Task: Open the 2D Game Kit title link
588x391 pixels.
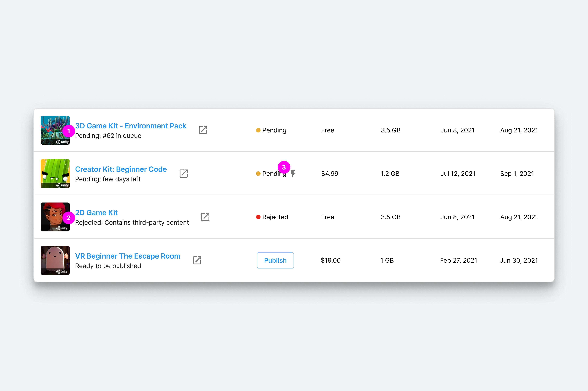Action: (96, 212)
